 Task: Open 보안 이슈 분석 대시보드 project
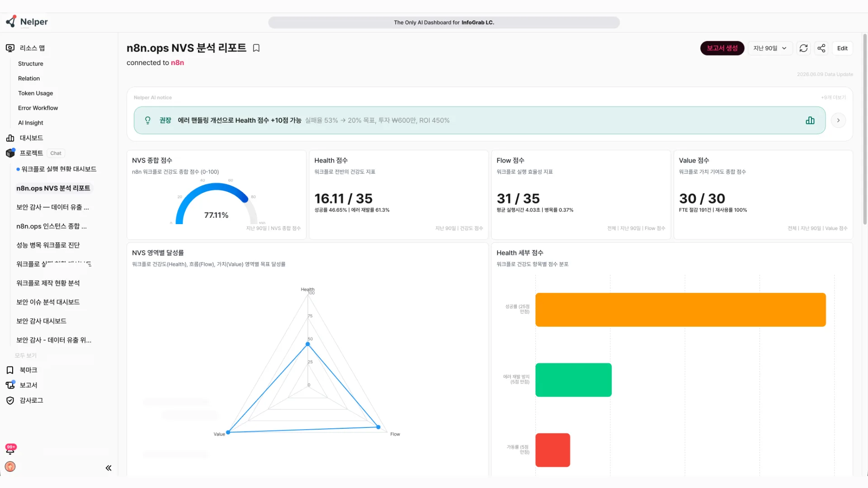(48, 302)
